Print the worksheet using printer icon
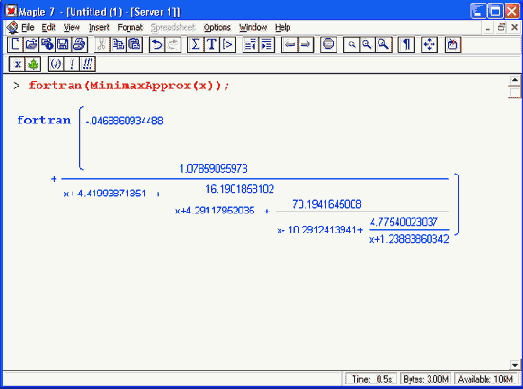 (79, 44)
